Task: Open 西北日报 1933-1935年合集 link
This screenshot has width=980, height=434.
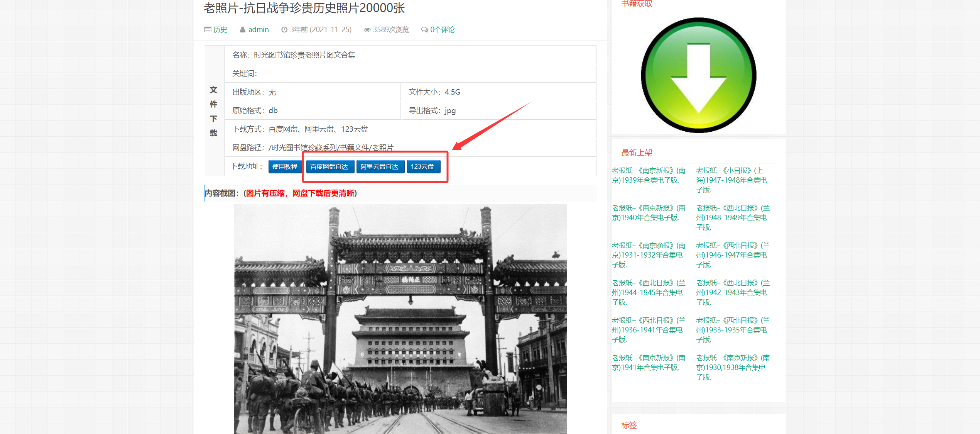Action: pyautogui.click(x=732, y=330)
